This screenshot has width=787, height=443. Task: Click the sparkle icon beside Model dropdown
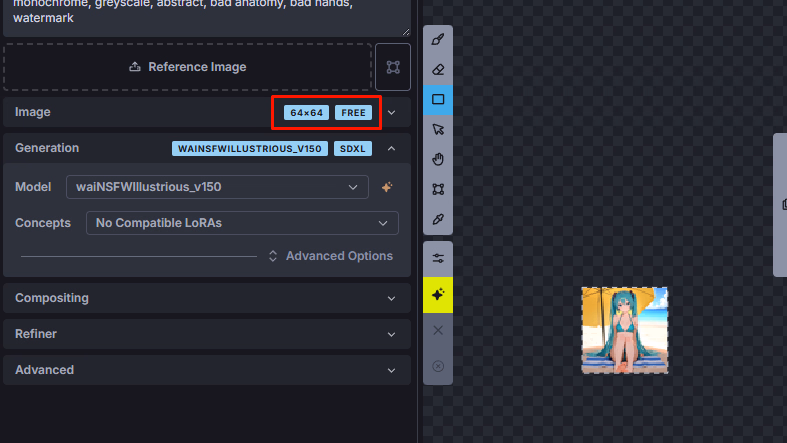pyautogui.click(x=388, y=187)
